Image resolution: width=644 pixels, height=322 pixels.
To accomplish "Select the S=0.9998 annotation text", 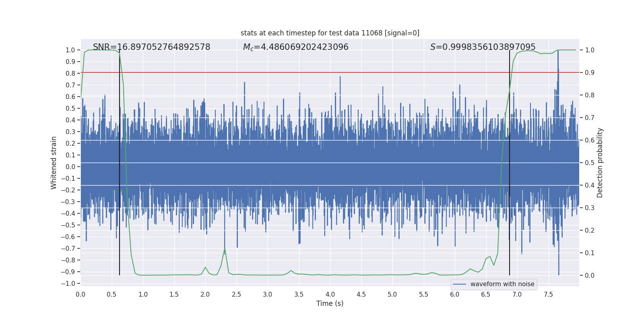I will [x=483, y=47].
